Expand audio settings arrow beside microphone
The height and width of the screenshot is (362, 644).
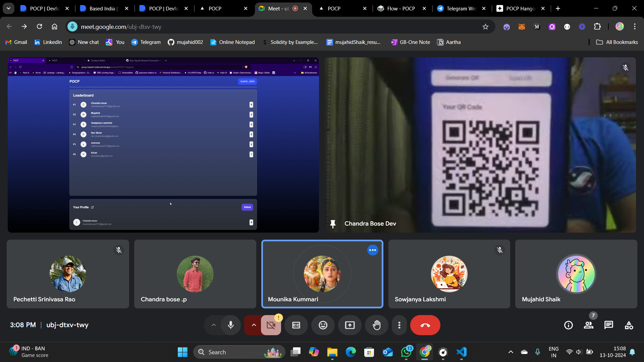click(214, 325)
